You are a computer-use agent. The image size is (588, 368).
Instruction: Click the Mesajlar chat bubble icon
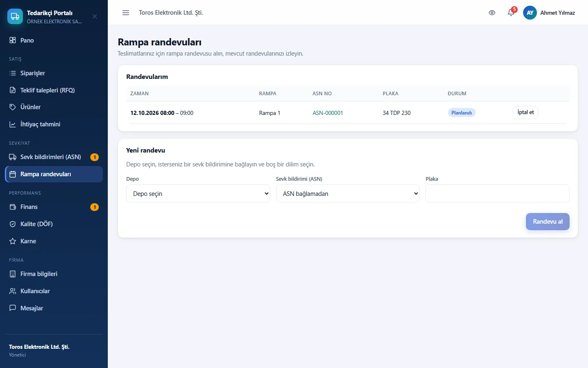coord(13,308)
